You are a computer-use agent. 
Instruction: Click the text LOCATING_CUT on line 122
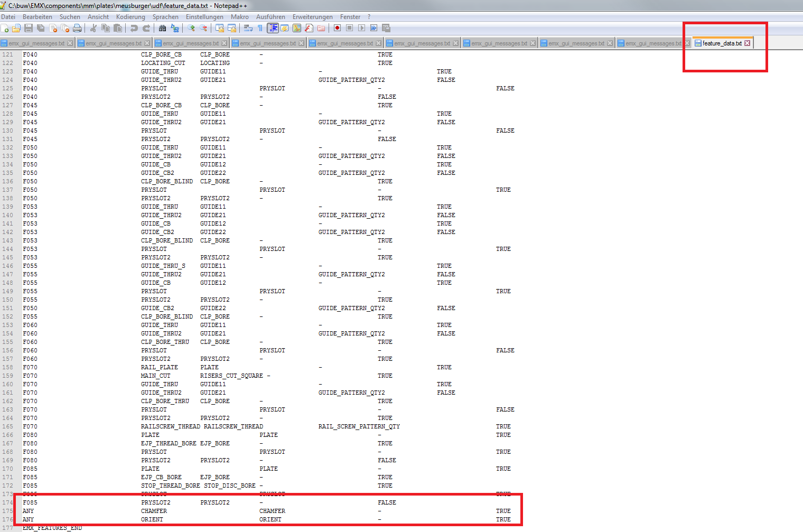pos(163,63)
